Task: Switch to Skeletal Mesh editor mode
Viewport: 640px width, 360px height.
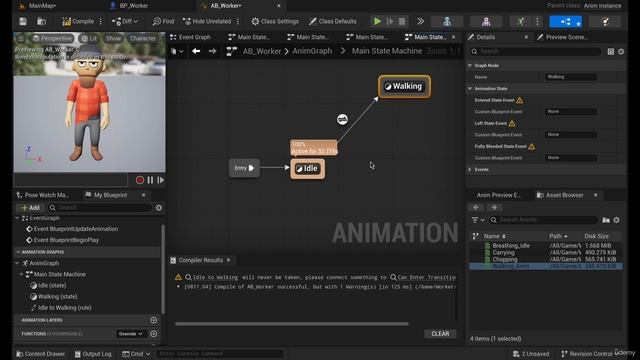Action: [x=486, y=22]
